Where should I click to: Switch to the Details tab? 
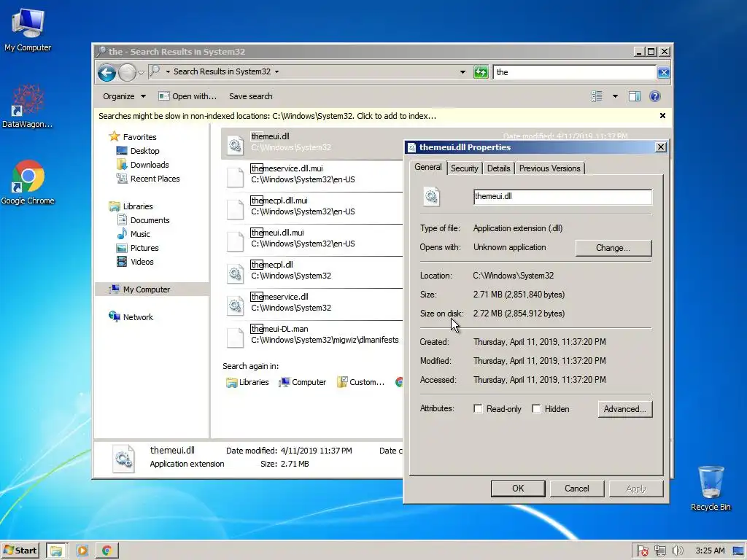point(499,168)
